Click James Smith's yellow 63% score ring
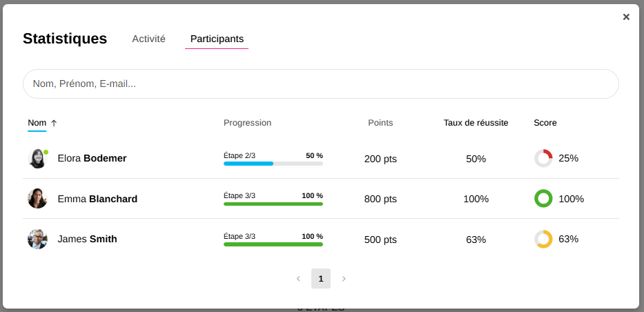Viewport: 644px width, 312px height. tap(543, 239)
